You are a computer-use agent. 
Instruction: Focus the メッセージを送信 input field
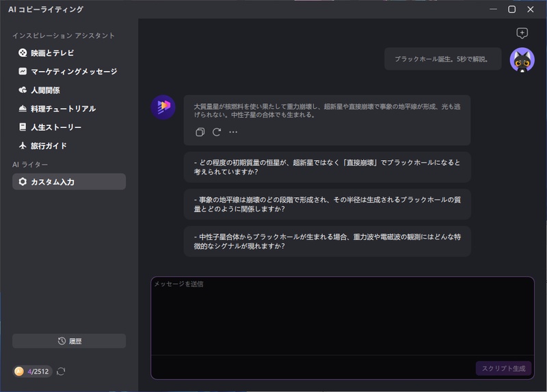click(343, 316)
